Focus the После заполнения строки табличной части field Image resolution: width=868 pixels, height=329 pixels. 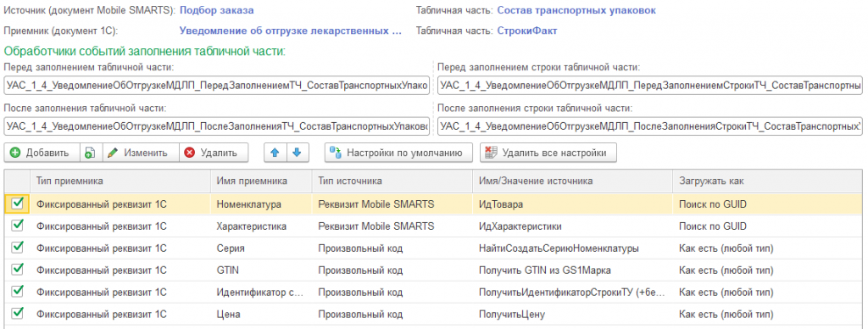coord(650,126)
